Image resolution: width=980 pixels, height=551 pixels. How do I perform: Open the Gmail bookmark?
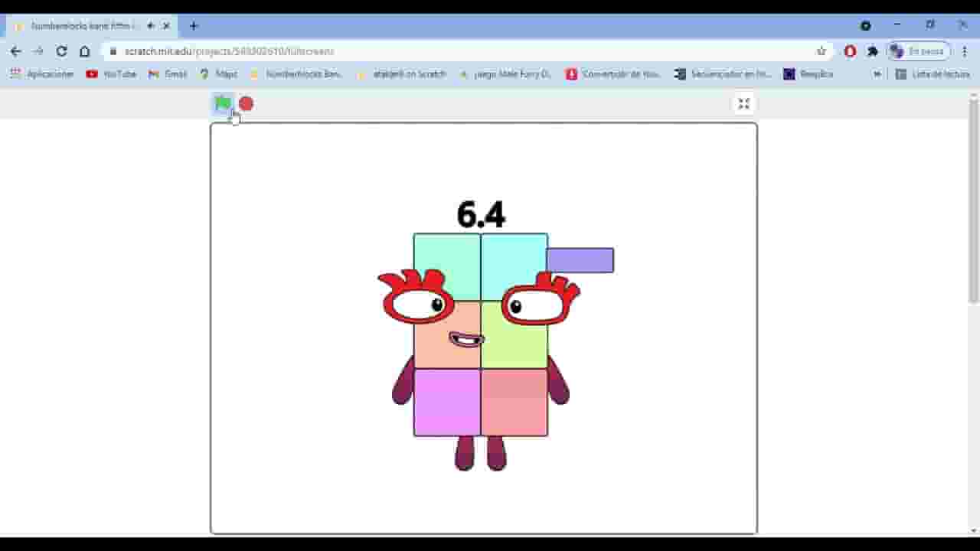[168, 74]
